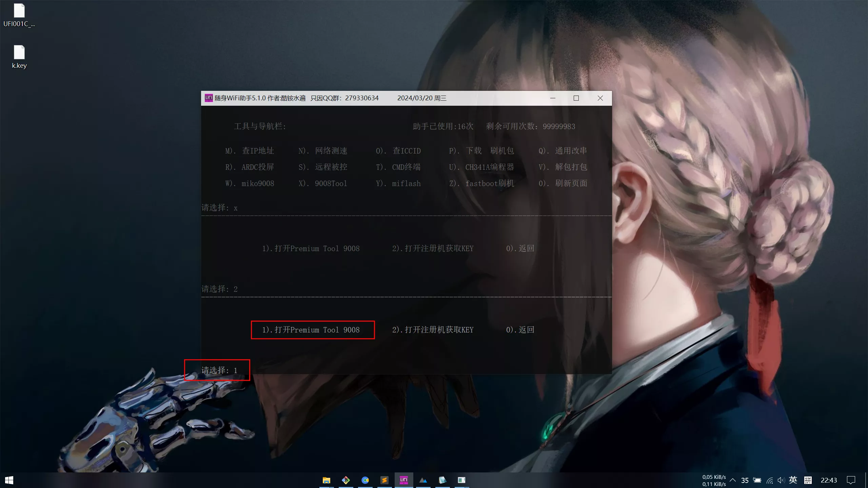The width and height of the screenshot is (868, 488).
Task: Click lower 2).打开注册机获取KEY entry
Action: [x=433, y=330]
